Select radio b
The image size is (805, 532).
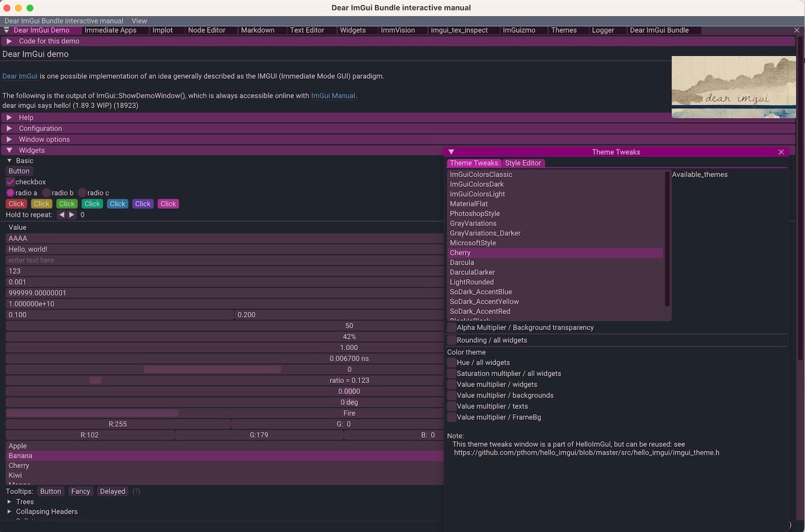(x=47, y=193)
